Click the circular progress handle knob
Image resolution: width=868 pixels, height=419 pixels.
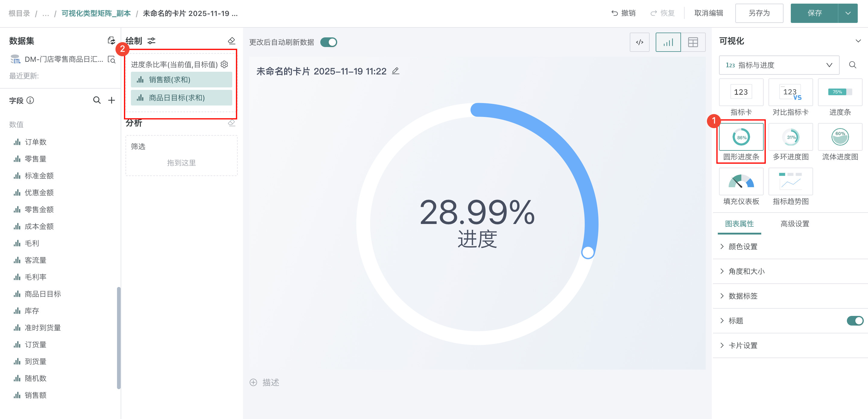[588, 252]
